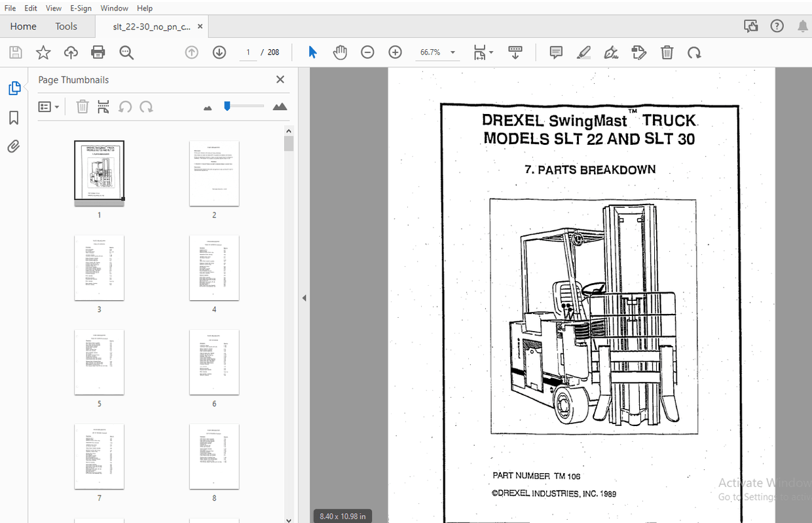
Task: Toggle the Page Thumbnails panel icon
Action: (x=14, y=87)
